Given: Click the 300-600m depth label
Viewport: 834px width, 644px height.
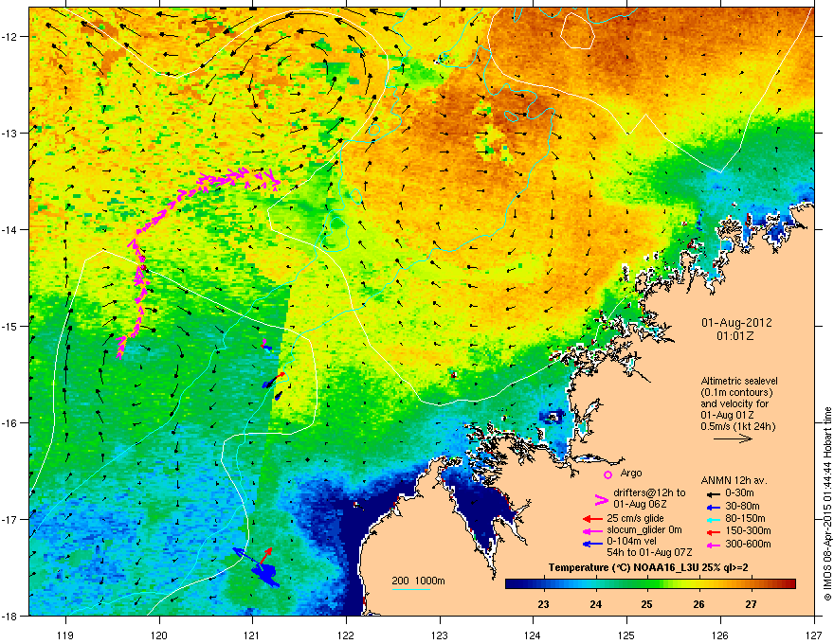Looking at the screenshot, I should pos(748,545).
